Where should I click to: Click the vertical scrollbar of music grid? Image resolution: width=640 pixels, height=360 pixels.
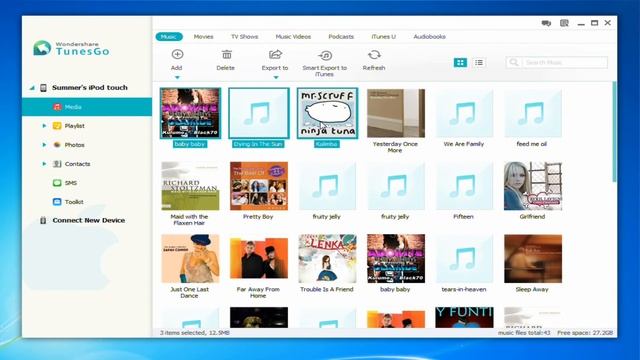coord(614,131)
